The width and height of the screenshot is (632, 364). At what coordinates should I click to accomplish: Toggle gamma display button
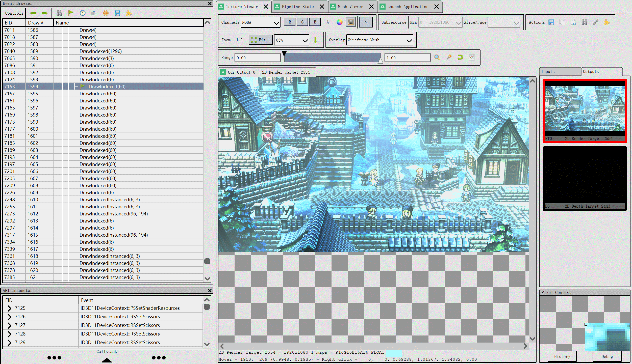366,22
